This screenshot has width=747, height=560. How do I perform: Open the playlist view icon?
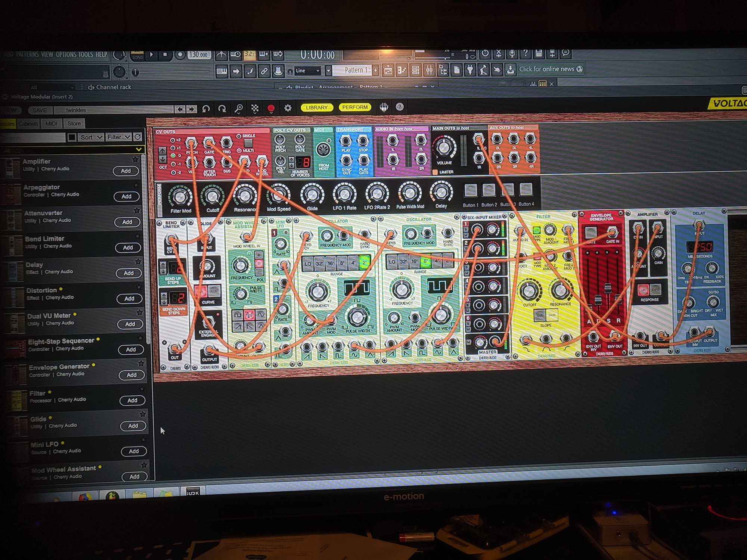(388, 70)
